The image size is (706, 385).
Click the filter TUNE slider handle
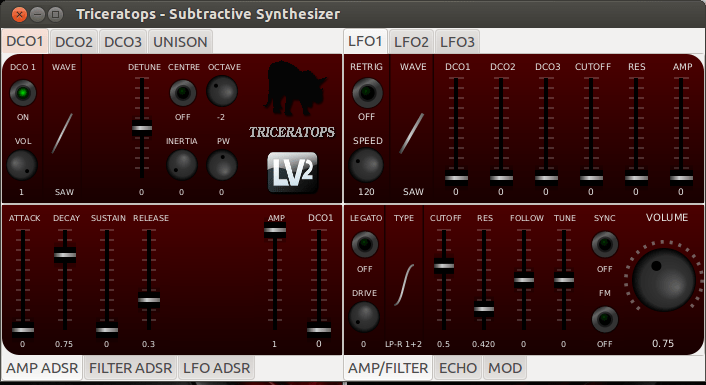[x=564, y=280]
